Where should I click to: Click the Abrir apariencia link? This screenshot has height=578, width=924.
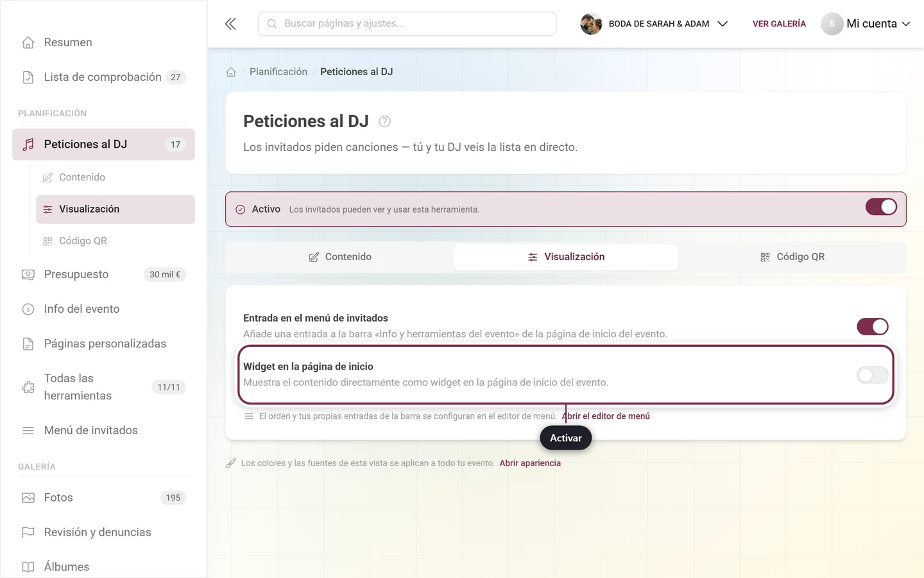point(530,463)
